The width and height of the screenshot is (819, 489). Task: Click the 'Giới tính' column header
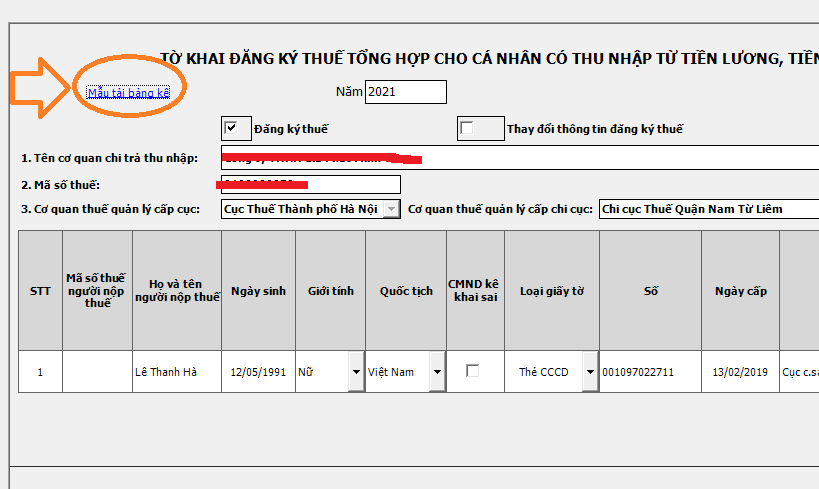(x=331, y=290)
